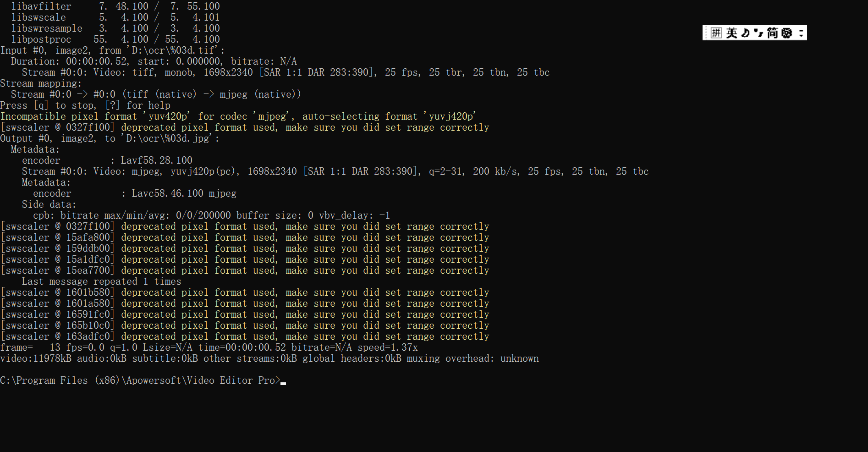Expand punctuation style options on IME bar
Viewport: 868px width, 452px height.
click(x=758, y=33)
